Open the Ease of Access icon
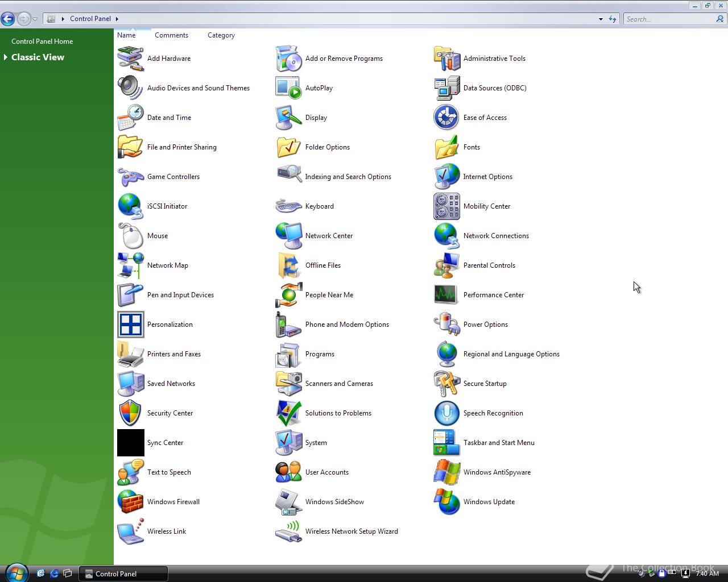The height and width of the screenshot is (582, 728). pyautogui.click(x=446, y=118)
